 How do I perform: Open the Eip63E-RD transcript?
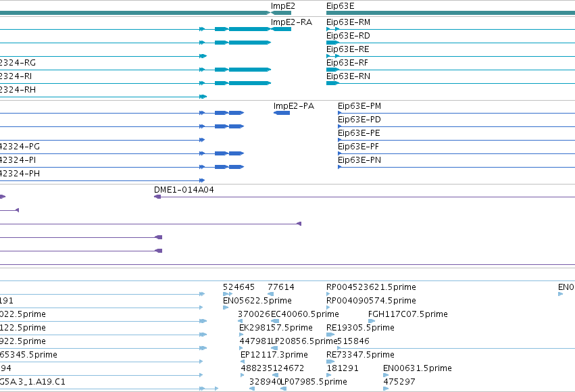pos(348,36)
